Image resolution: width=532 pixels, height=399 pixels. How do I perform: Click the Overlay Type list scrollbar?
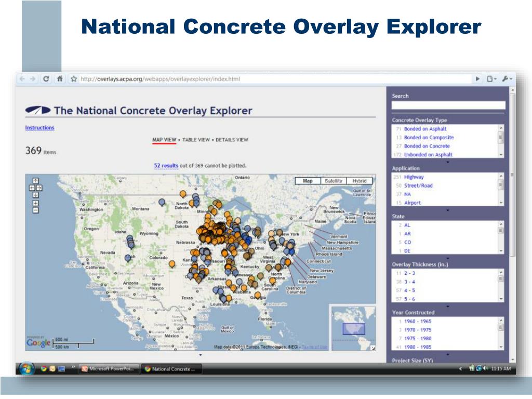tap(501, 141)
